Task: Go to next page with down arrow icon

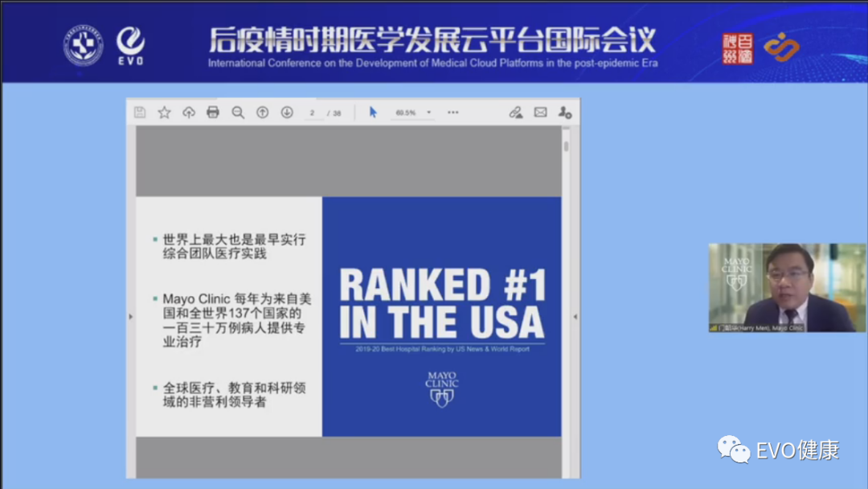Action: tap(286, 113)
